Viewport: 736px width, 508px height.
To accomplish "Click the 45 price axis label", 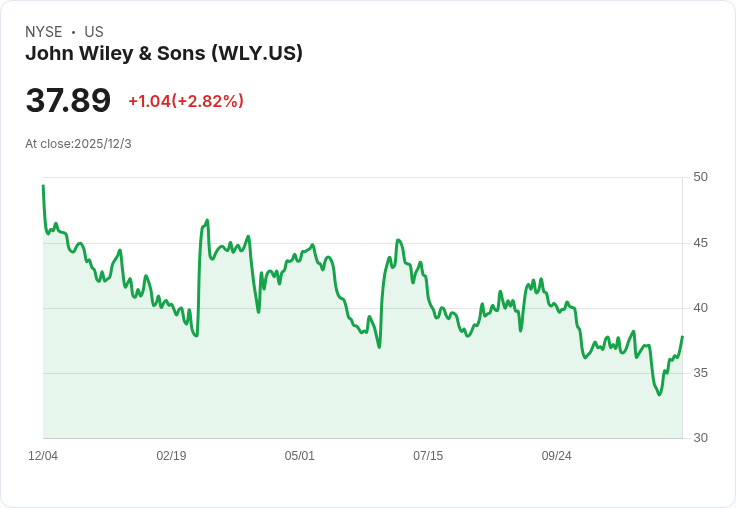I will pyautogui.click(x=700, y=243).
